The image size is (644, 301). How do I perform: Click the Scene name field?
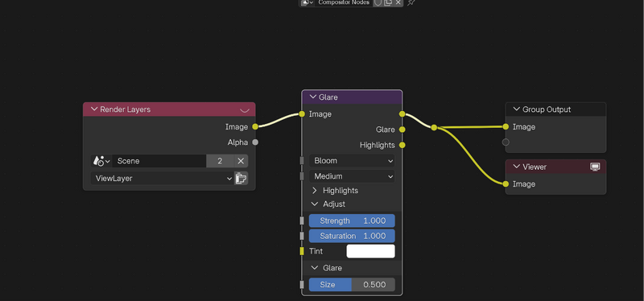click(159, 161)
